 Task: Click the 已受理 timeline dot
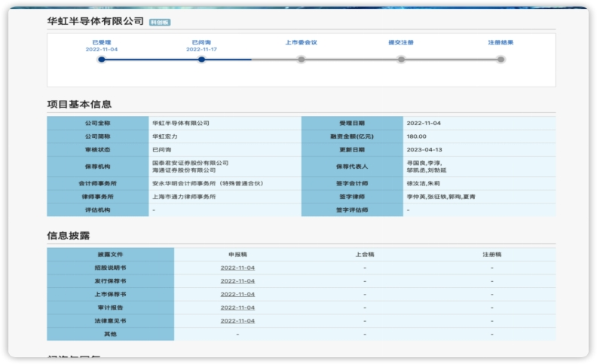[101, 60]
